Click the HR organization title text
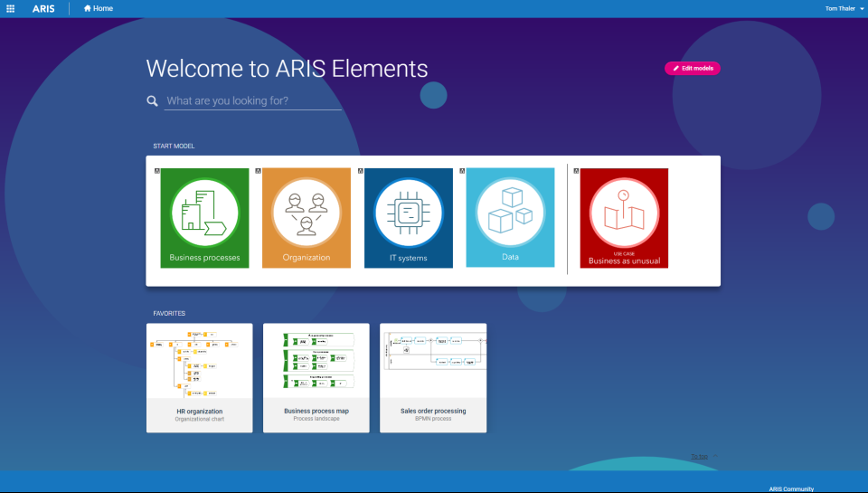 (x=199, y=411)
